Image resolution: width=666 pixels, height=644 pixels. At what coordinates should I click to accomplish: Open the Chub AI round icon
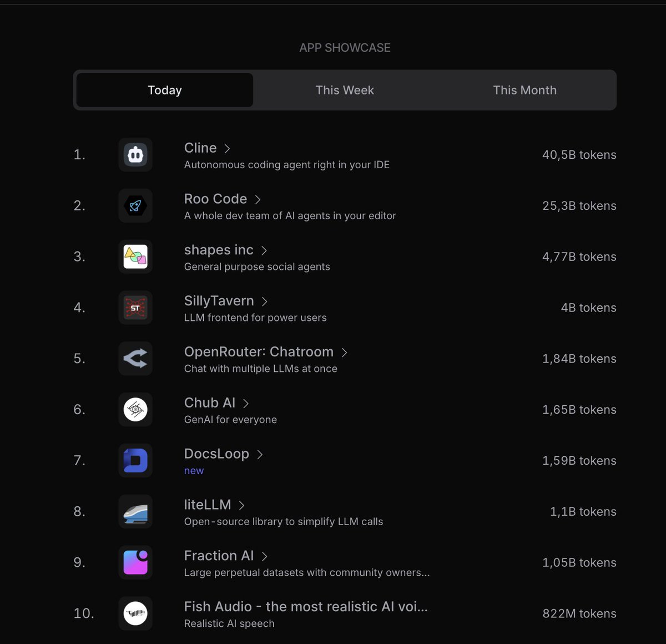coord(135,410)
